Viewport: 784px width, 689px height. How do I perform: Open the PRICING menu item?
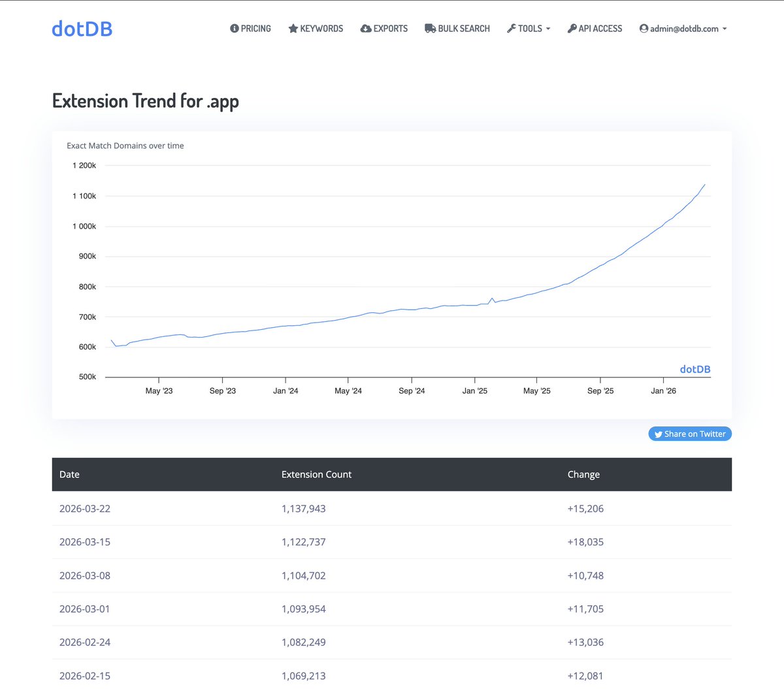click(x=250, y=29)
